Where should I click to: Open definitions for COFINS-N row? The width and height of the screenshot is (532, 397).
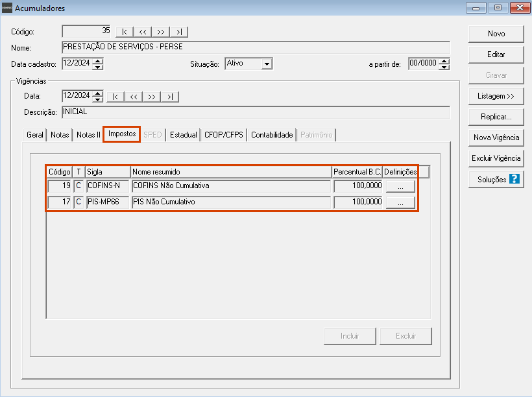click(400, 186)
